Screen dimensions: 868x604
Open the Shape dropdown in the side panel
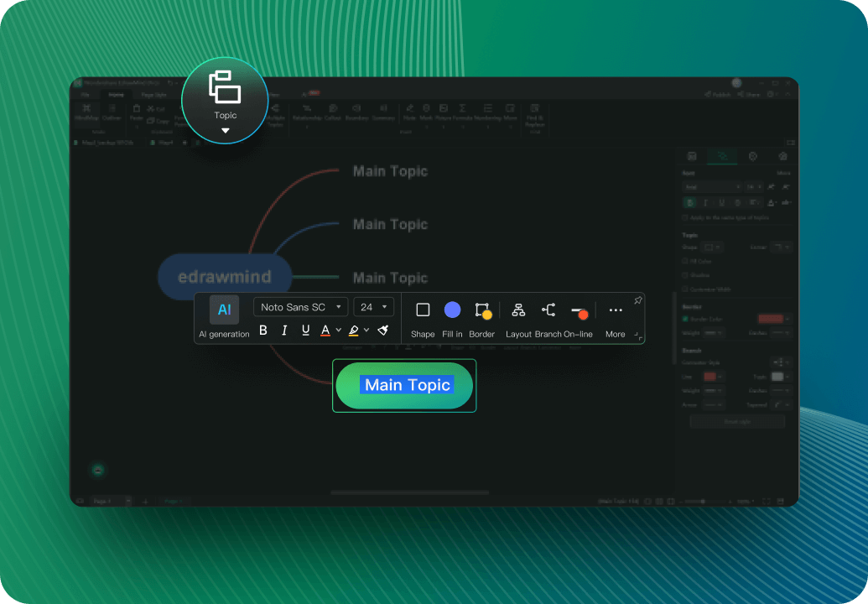[711, 247]
